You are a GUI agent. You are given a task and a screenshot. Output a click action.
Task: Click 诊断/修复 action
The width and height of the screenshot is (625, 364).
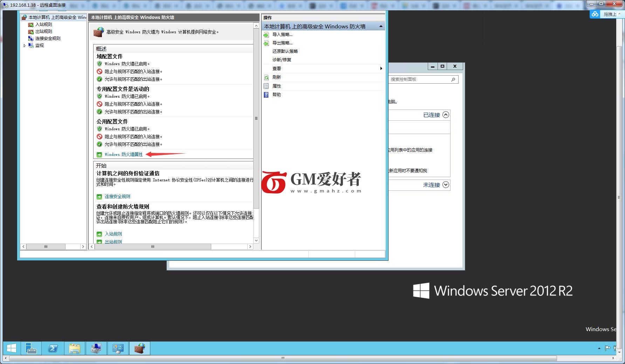pyautogui.click(x=282, y=60)
